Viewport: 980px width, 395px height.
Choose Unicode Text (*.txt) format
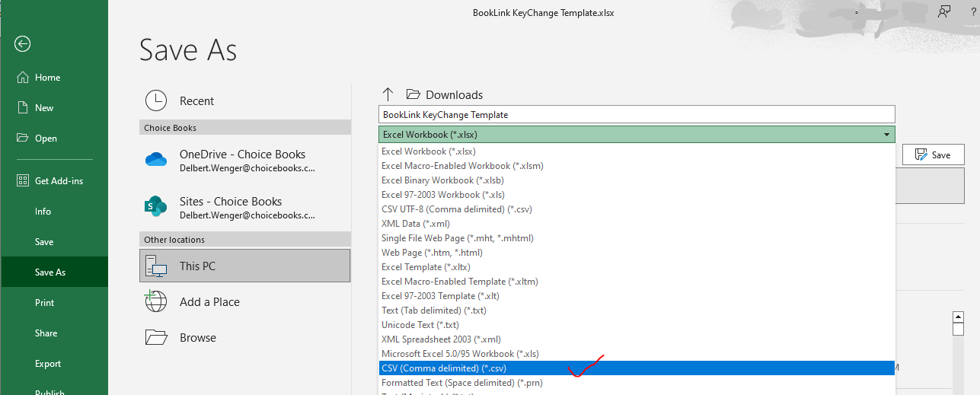pyautogui.click(x=637, y=325)
